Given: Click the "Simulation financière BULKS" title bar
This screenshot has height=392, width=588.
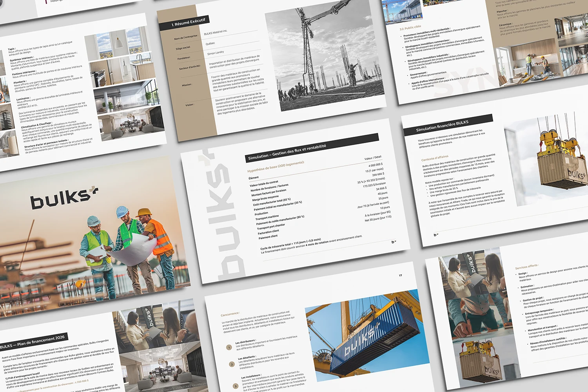Looking at the screenshot, I should tap(448, 125).
